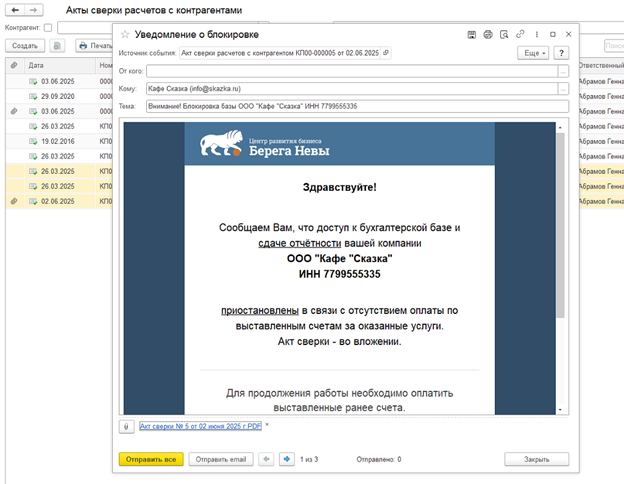Click the email body vertical scrollbar thumb
The height and width of the screenshot is (484, 624).
pos(560,225)
